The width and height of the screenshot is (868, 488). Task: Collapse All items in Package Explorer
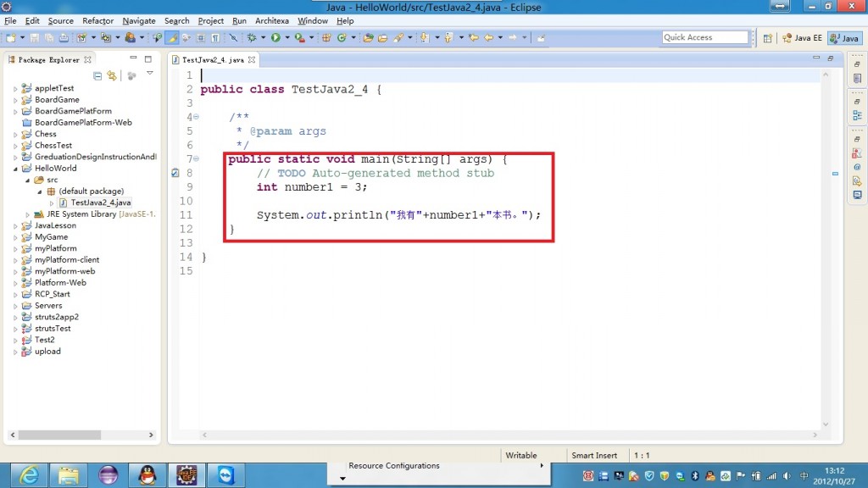tap(98, 76)
